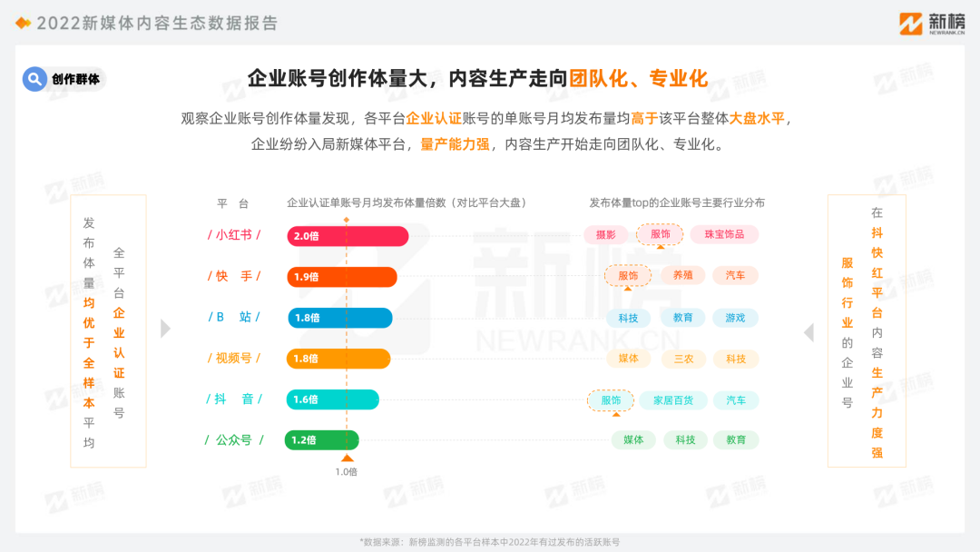Click the 教育 tag in the B站 row
Screen dimensions: 980x552
[x=682, y=318]
